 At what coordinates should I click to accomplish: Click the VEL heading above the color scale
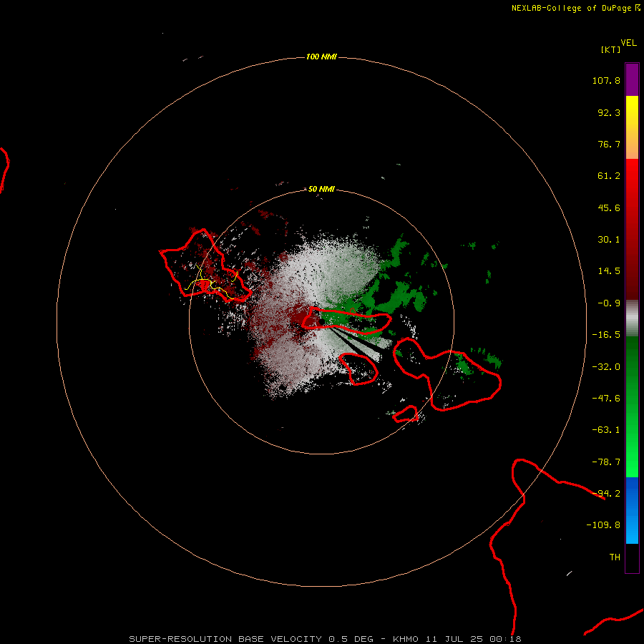(628, 42)
